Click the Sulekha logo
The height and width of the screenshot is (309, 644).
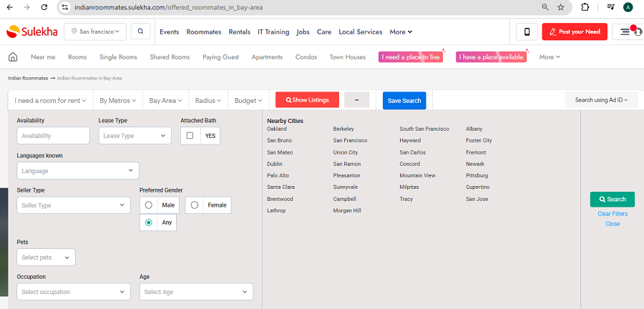[x=31, y=31]
